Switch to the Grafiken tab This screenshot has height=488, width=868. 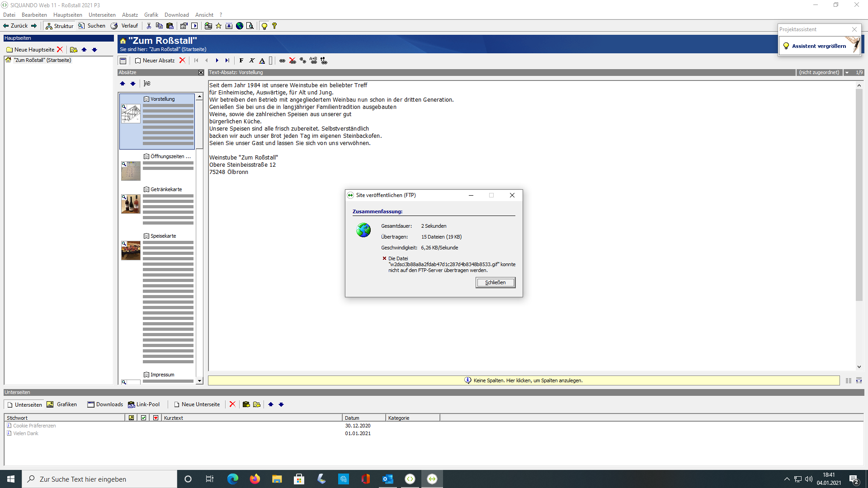(62, 404)
